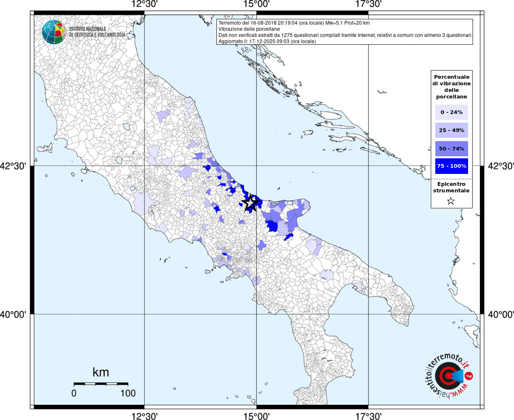
Task: Click the top 17°30' longitude label
Action: (x=368, y=4)
